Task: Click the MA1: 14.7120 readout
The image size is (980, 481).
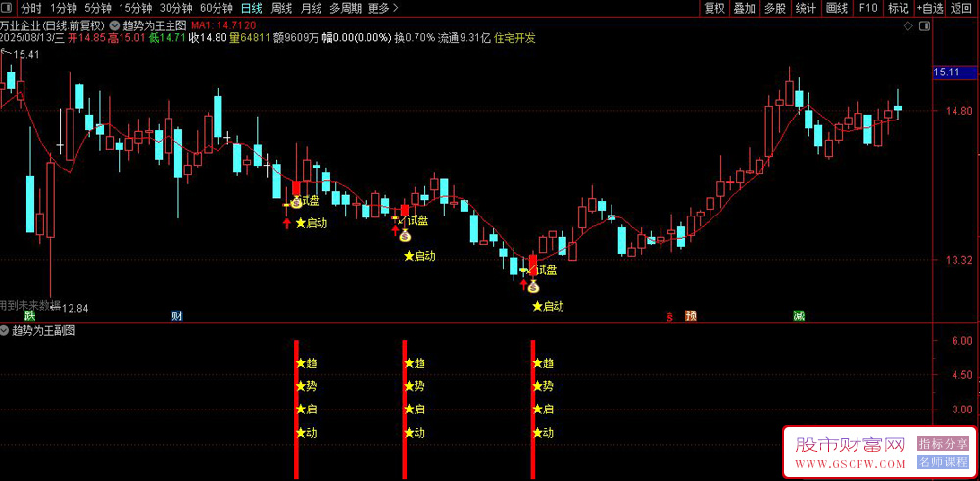Action: [223, 26]
